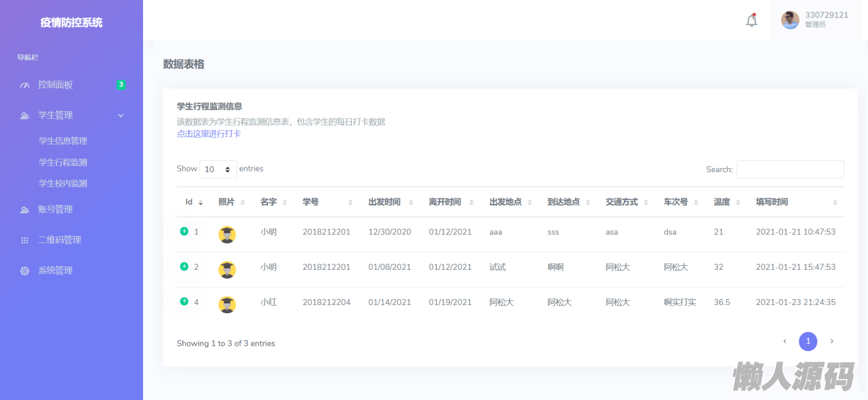This screenshot has height=400, width=868.
Task: Open the Show entries count dropdown
Action: [x=218, y=169]
